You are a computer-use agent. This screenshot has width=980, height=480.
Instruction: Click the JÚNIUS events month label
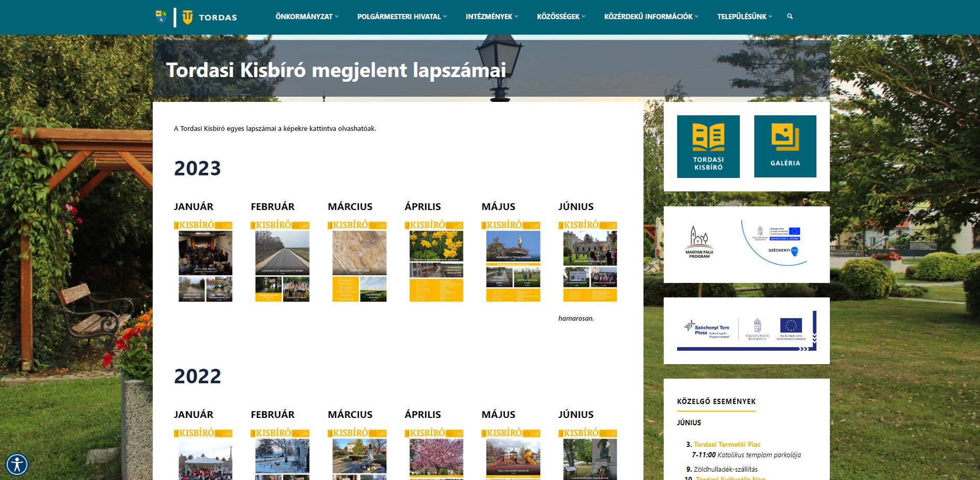(689, 423)
